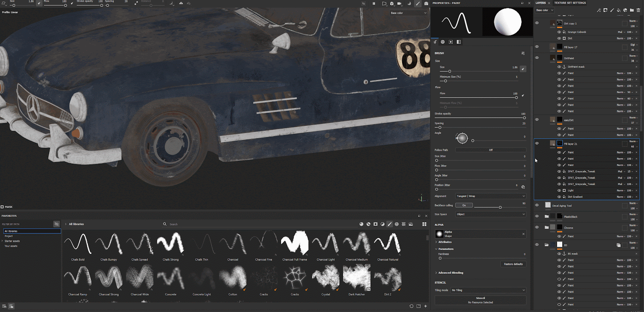Click the trash icon in the Layers toolbar
This screenshot has width=644, height=312.
pos(638,10)
